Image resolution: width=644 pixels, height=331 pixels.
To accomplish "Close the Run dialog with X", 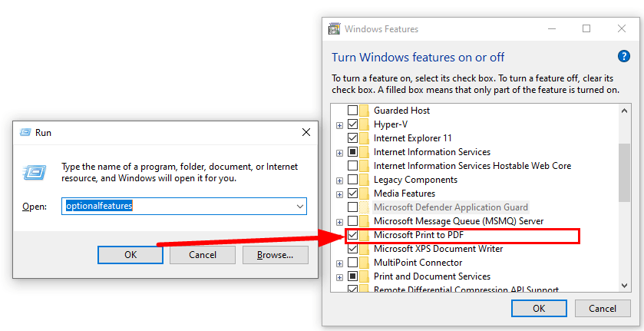I will (306, 132).
